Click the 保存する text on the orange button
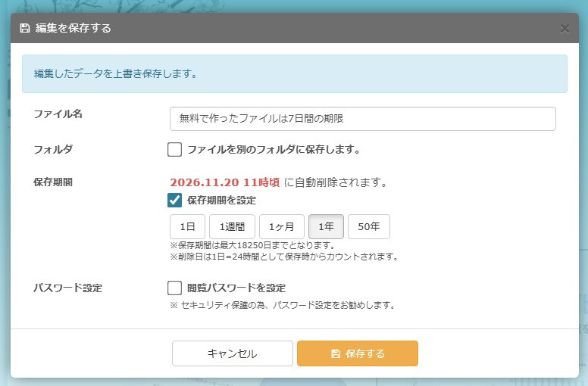The width and height of the screenshot is (588, 386). (365, 353)
